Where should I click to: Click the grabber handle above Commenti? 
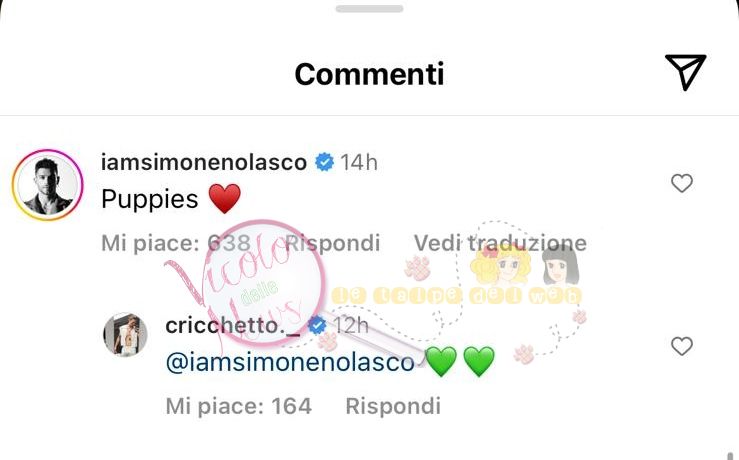370,8
